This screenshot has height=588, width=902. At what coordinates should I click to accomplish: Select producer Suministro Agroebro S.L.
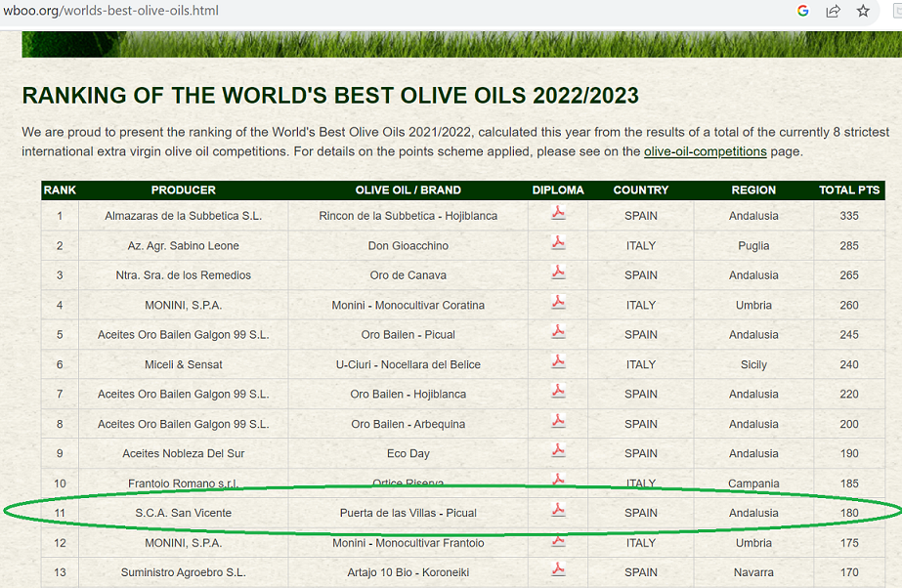point(184,572)
